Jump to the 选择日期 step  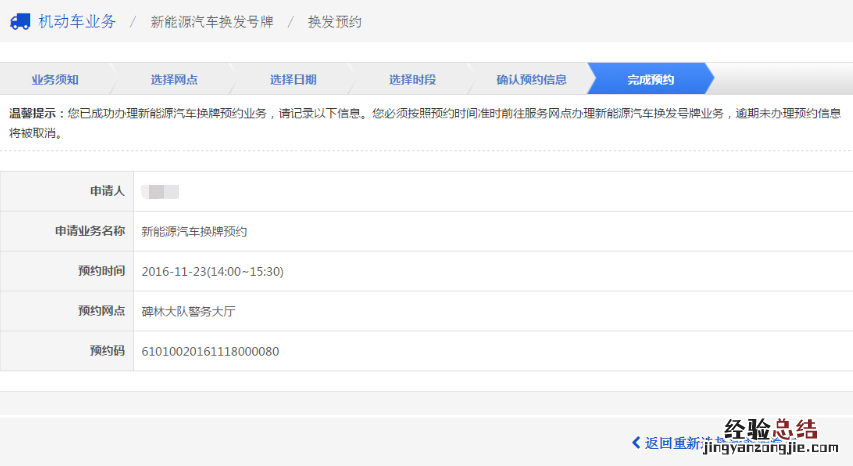tap(293, 79)
